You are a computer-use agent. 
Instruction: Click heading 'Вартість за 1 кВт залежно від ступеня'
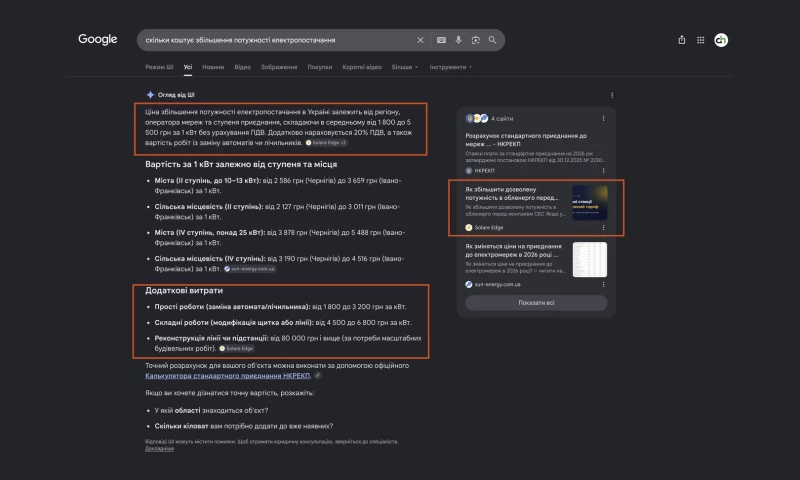click(x=241, y=164)
